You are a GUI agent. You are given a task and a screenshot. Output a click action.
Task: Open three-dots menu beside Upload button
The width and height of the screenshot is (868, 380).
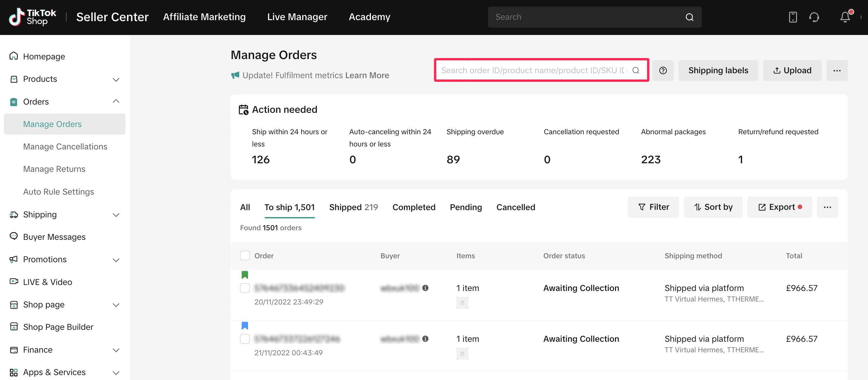(837, 70)
